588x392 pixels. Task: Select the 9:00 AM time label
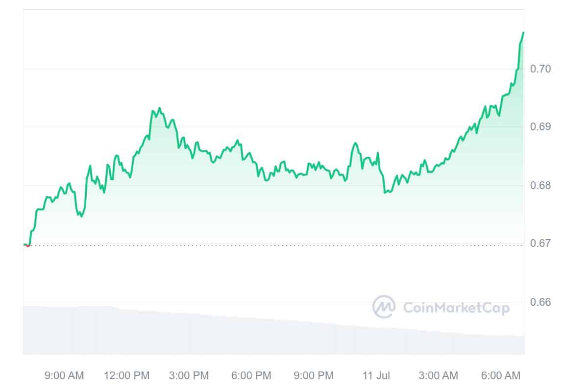[x=64, y=376]
